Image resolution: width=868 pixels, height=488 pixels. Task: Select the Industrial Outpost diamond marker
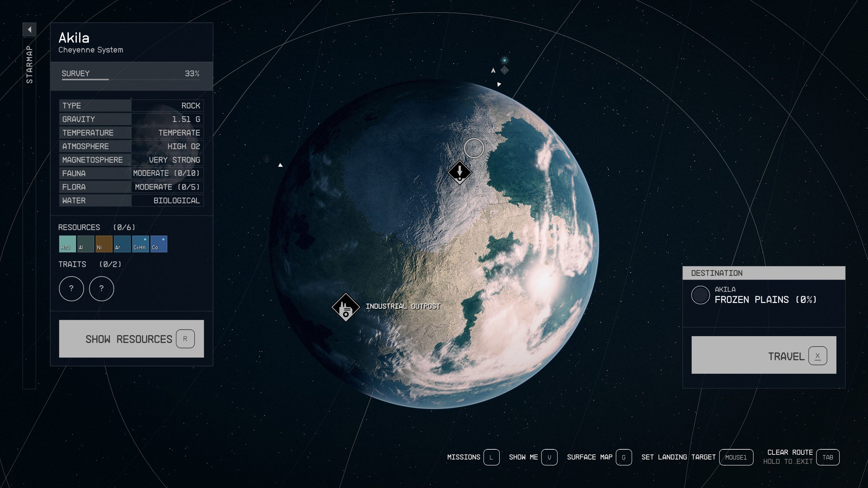(x=346, y=307)
